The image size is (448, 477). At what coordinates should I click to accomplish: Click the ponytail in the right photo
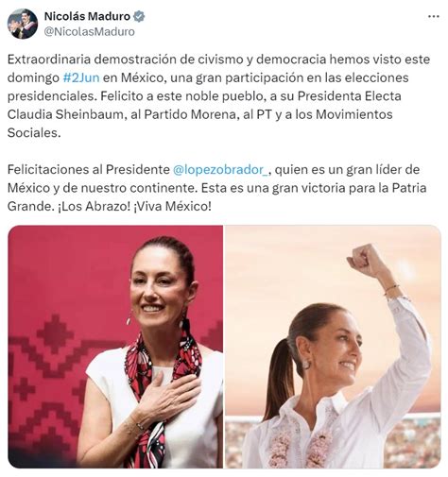click(279, 378)
